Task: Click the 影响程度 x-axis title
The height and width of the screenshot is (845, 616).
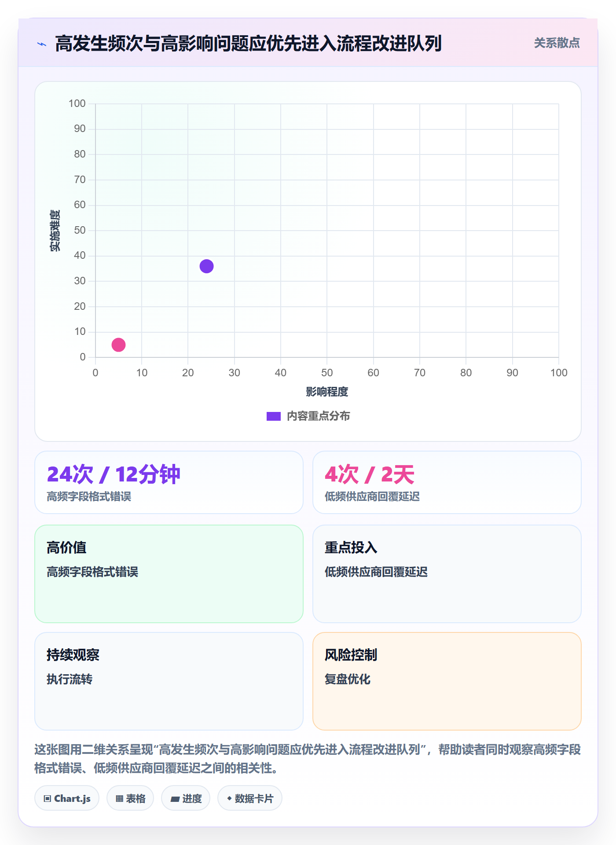Action: [x=327, y=392]
